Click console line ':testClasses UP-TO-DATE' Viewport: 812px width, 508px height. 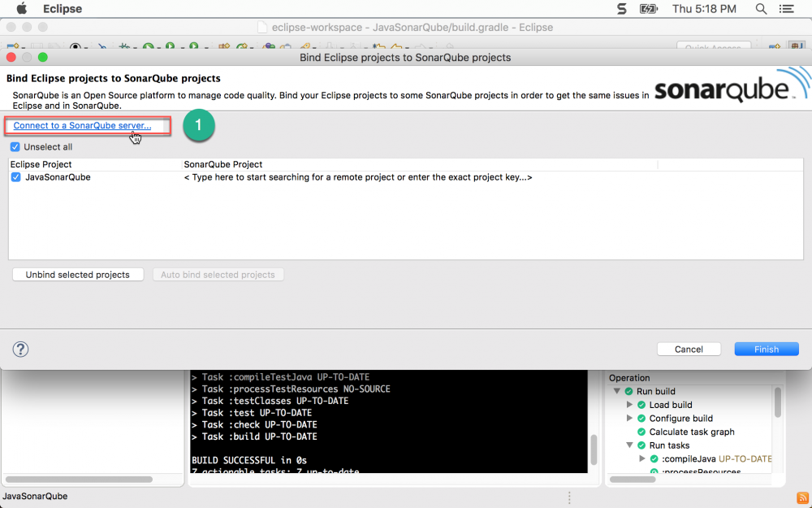(x=270, y=401)
